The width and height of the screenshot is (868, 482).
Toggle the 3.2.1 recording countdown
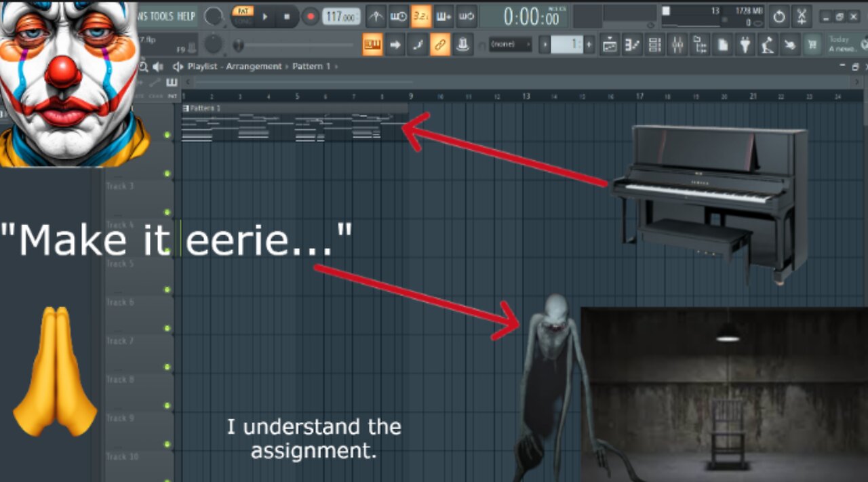421,16
